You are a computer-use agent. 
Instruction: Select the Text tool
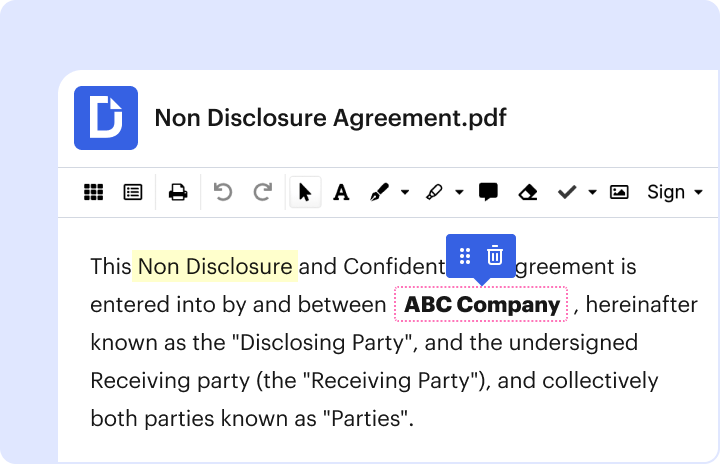click(x=341, y=192)
